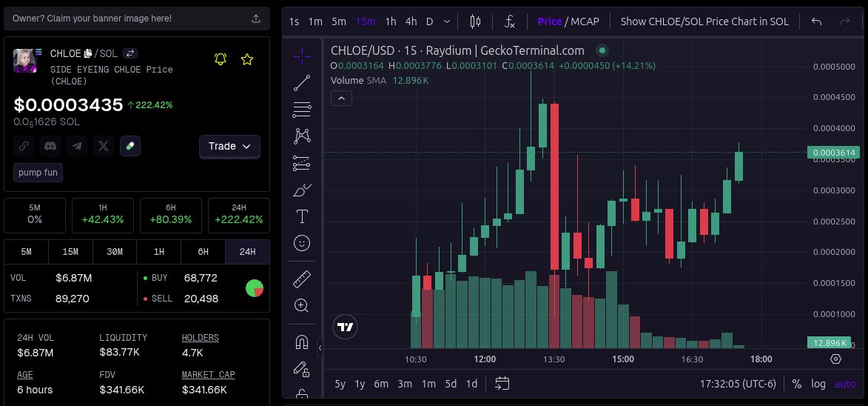Click the pump fun tag

[x=38, y=173]
